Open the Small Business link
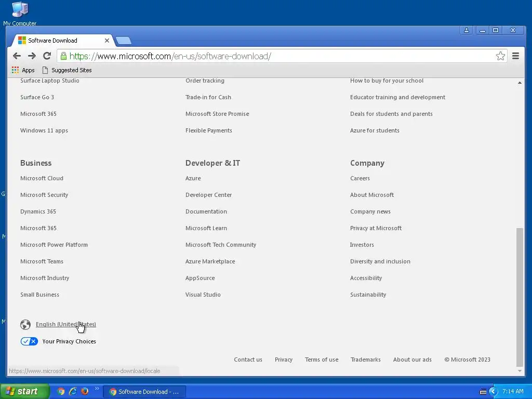This screenshot has width=532, height=399. pyautogui.click(x=39, y=295)
